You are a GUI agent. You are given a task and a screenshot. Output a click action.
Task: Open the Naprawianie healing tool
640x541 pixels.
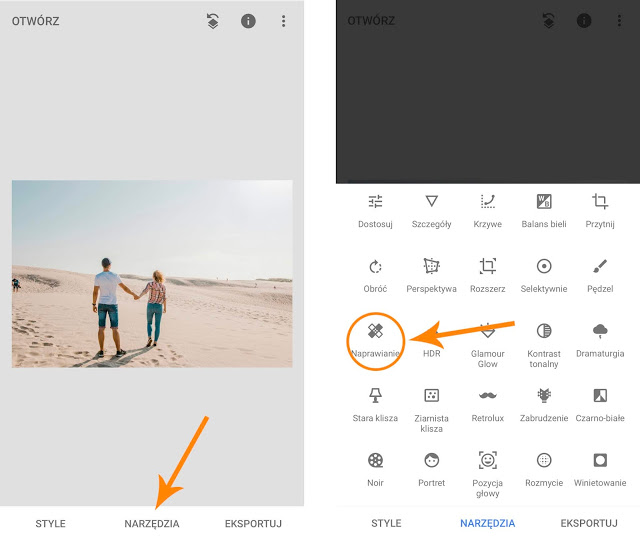point(375,341)
